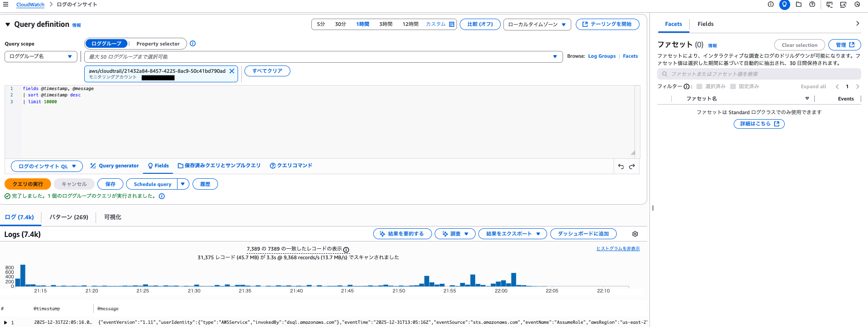Open the クエリコマンド help tab
The width and height of the screenshot is (868, 327).
291,166
